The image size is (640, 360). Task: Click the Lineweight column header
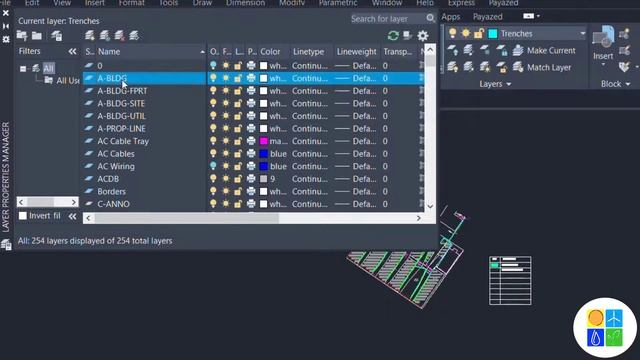(x=356, y=52)
